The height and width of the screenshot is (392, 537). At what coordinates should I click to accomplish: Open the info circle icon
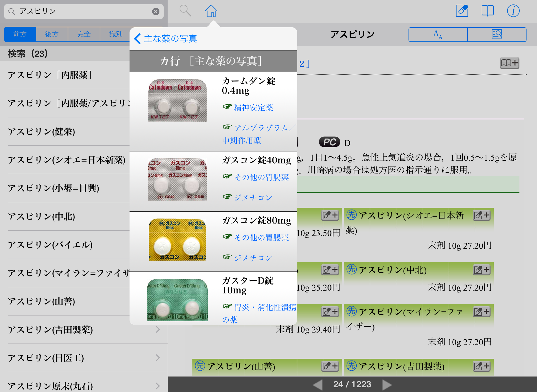click(x=513, y=11)
